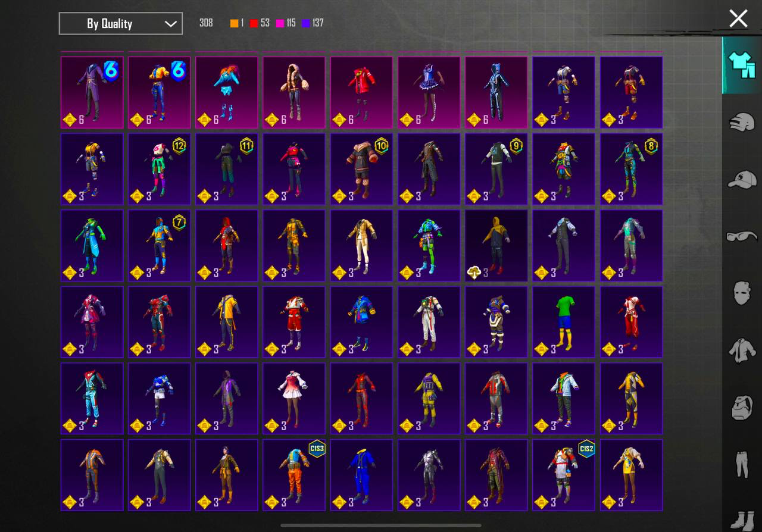The width and height of the screenshot is (762, 532).
Task: Select the dark cat-eared glowing suit
Action: click(x=496, y=92)
